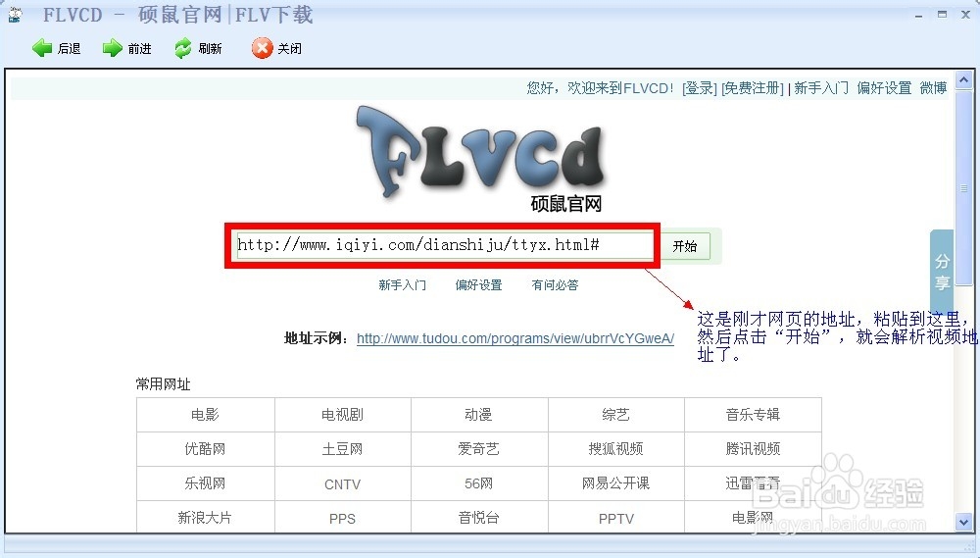Select the 音乐专辑 category cell
Screen dimensions: 980x558
753,415
